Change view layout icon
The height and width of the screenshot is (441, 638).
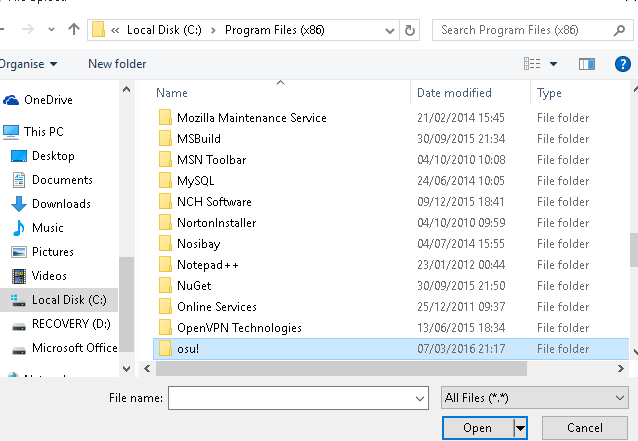pos(532,64)
